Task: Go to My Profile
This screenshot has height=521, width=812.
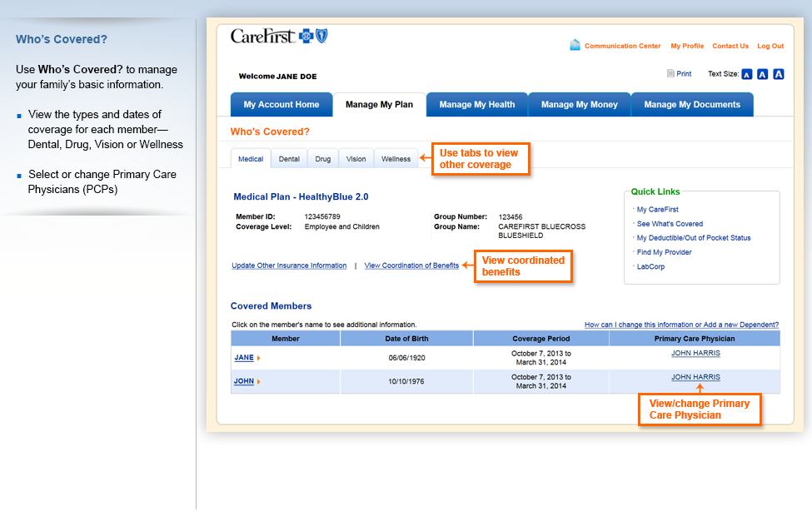Action: pyautogui.click(x=687, y=46)
